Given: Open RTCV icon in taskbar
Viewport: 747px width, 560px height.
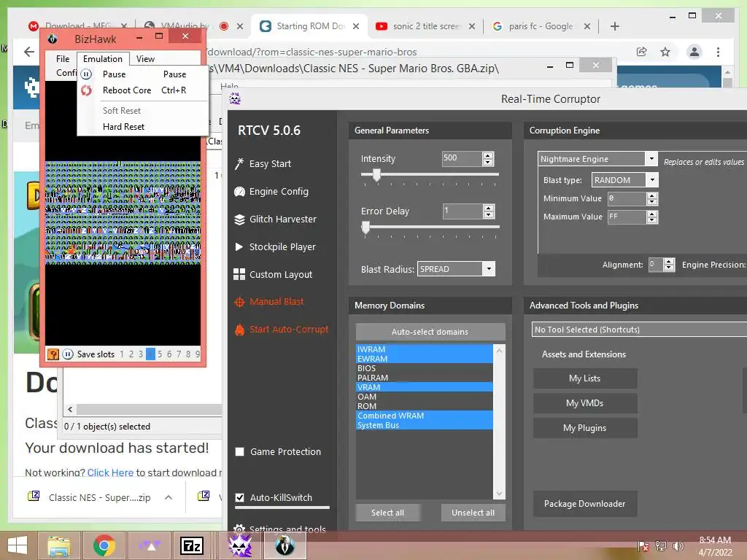Looking at the screenshot, I should point(239,545).
